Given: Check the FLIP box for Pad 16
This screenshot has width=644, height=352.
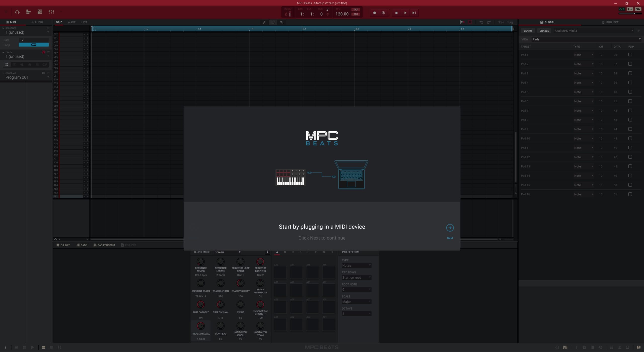Looking at the screenshot, I should click(x=630, y=194).
